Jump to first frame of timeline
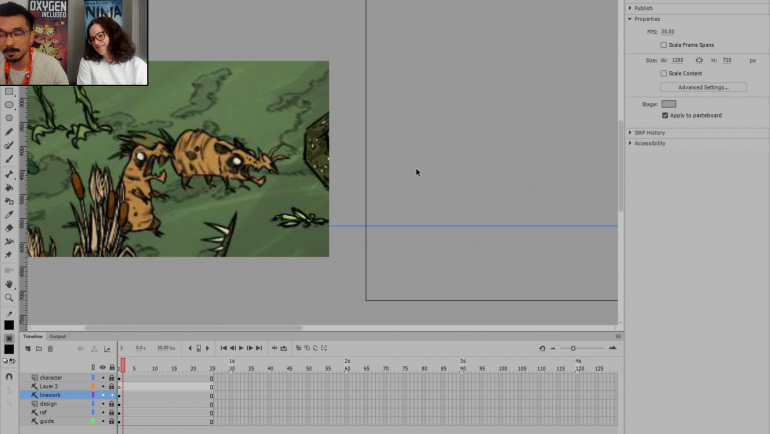This screenshot has width=770, height=434. (223, 348)
